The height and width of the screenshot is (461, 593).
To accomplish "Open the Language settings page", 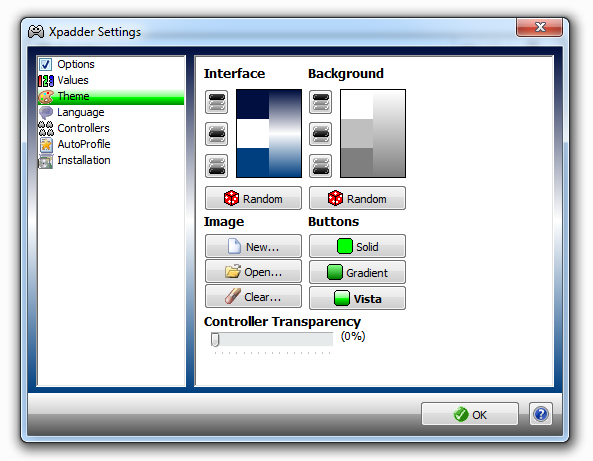I will tap(111, 112).
